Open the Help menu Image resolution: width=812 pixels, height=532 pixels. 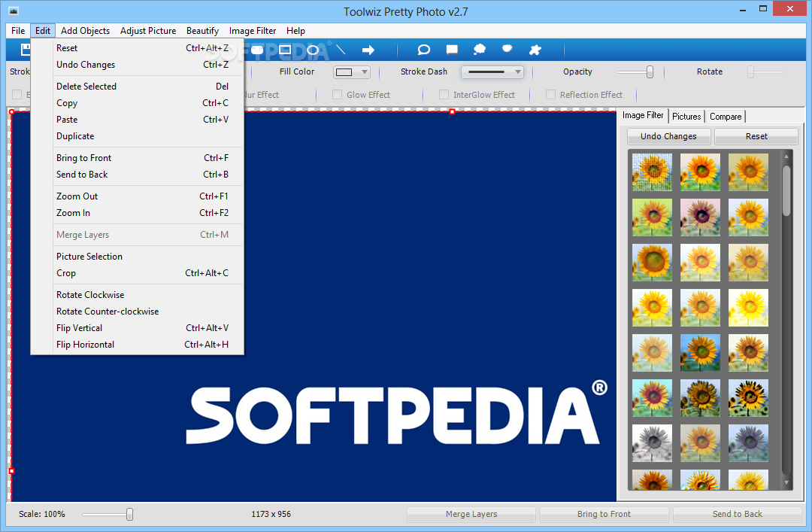tap(295, 31)
